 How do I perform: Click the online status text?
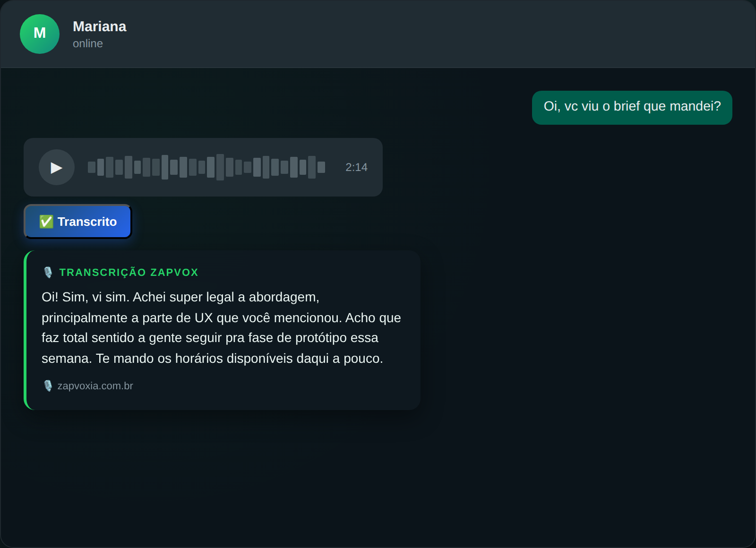[x=88, y=43]
